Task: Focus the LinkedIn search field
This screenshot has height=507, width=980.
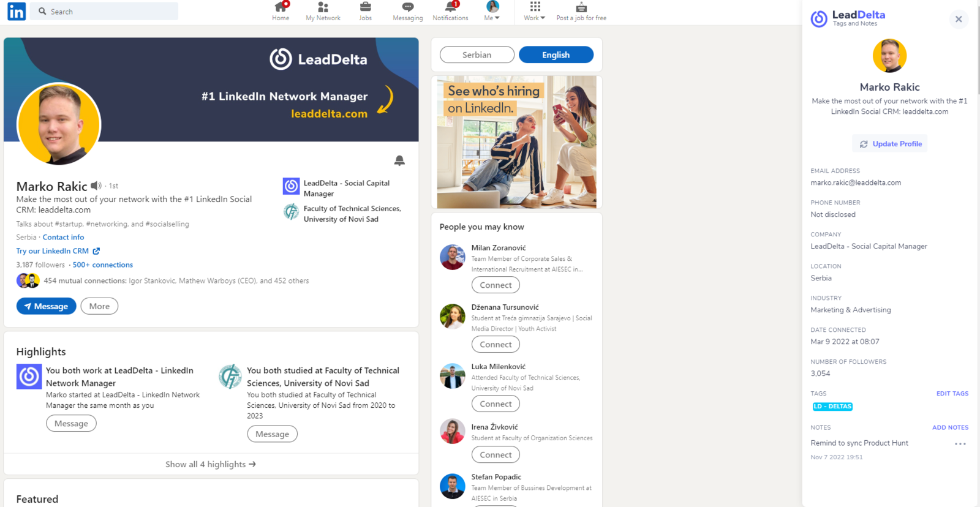Action: click(105, 11)
